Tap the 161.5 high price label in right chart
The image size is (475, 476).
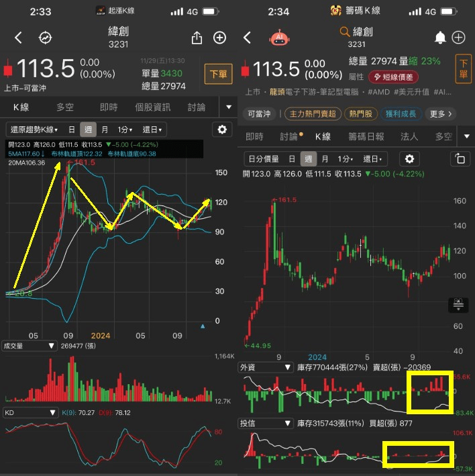tap(284, 200)
